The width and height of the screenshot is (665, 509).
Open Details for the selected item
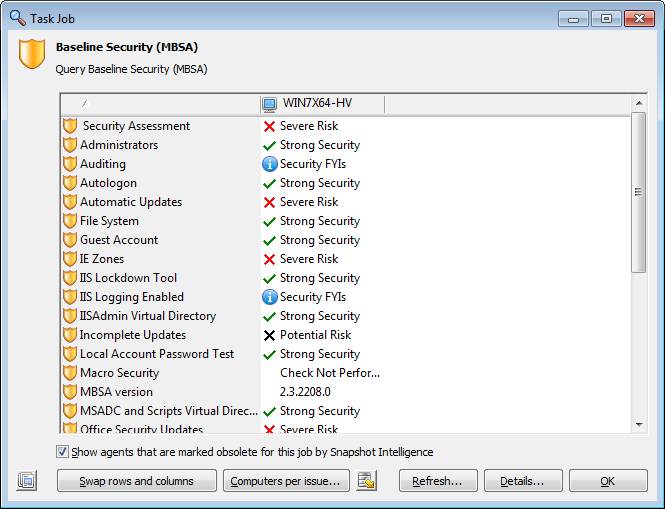click(523, 481)
